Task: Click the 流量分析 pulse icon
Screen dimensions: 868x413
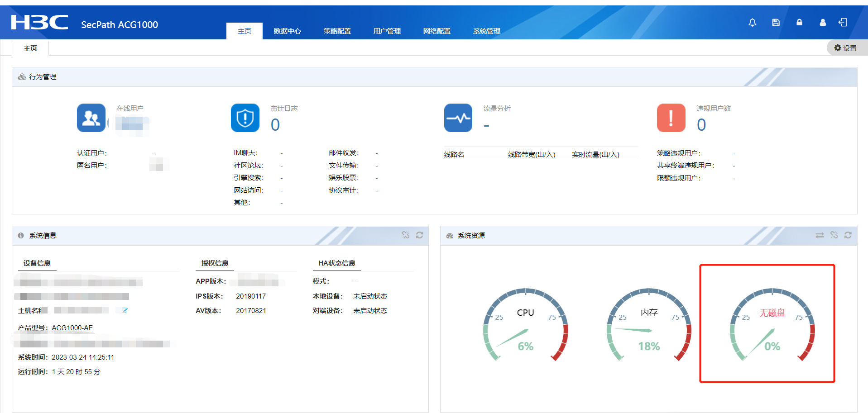Action: (458, 118)
